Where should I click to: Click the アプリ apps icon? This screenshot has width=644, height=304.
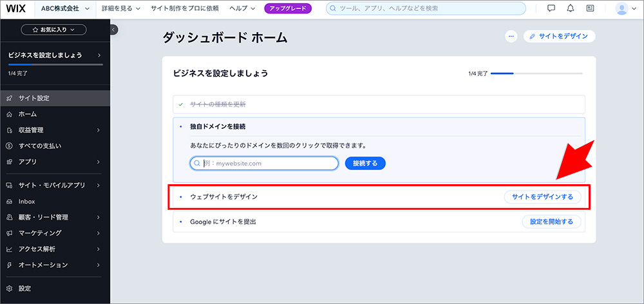10,162
